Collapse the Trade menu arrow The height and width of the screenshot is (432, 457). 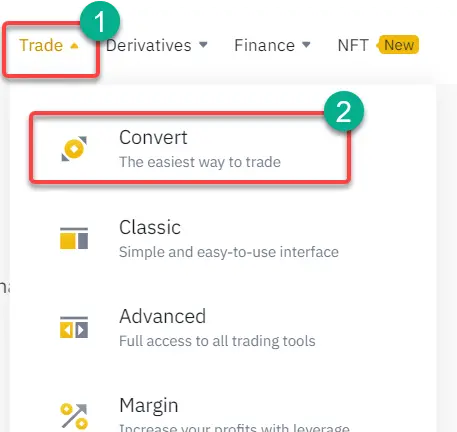[x=74, y=46]
